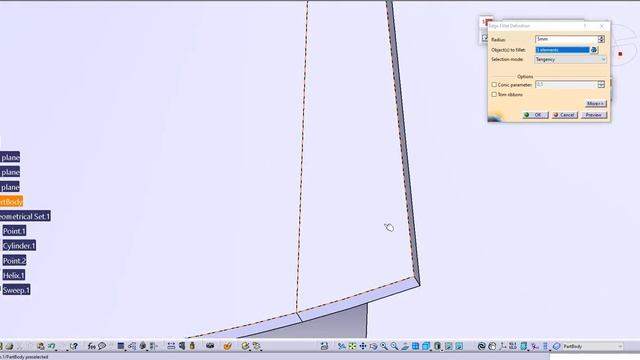This screenshot has height=360, width=640.
Task: Expand dialog with the More>> button
Action: click(x=596, y=104)
